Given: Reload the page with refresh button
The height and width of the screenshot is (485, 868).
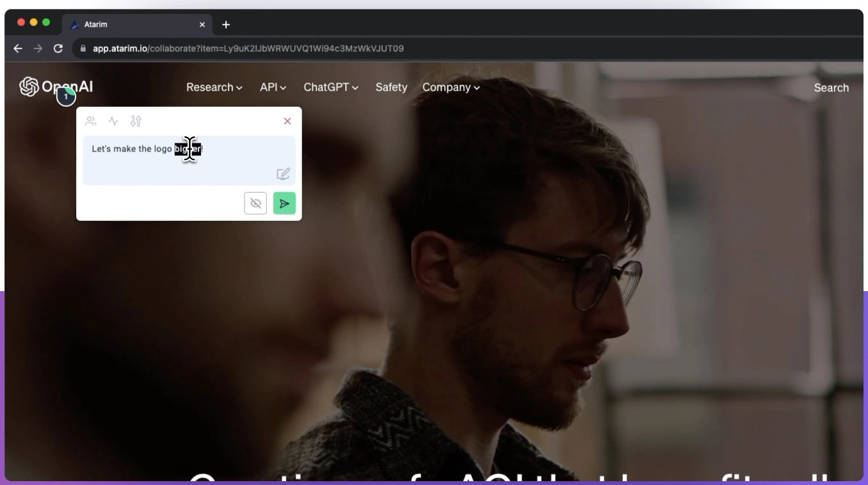Looking at the screenshot, I should tap(58, 49).
